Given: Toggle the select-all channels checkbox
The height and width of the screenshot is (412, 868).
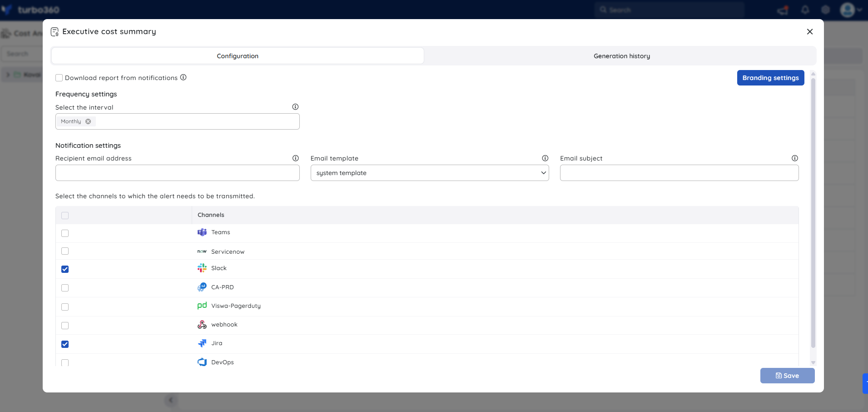Looking at the screenshot, I should point(65,216).
